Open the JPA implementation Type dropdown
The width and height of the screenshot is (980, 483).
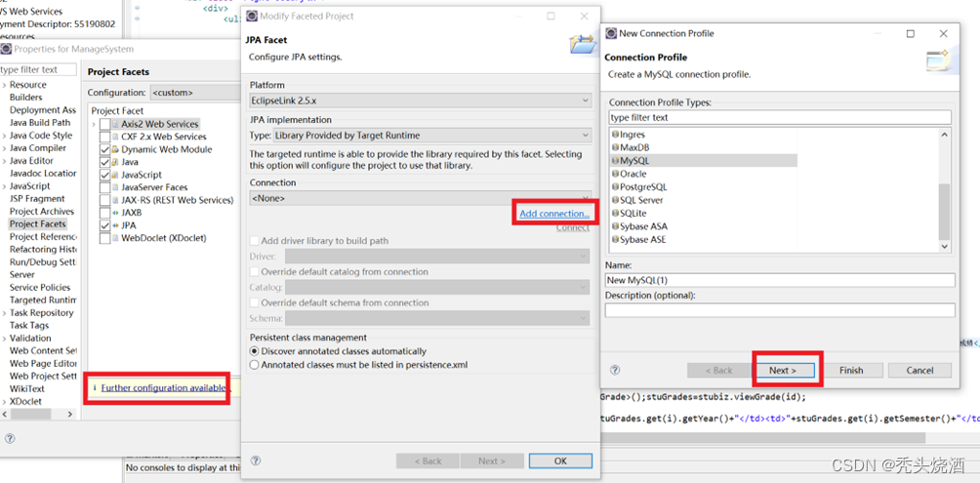point(431,135)
